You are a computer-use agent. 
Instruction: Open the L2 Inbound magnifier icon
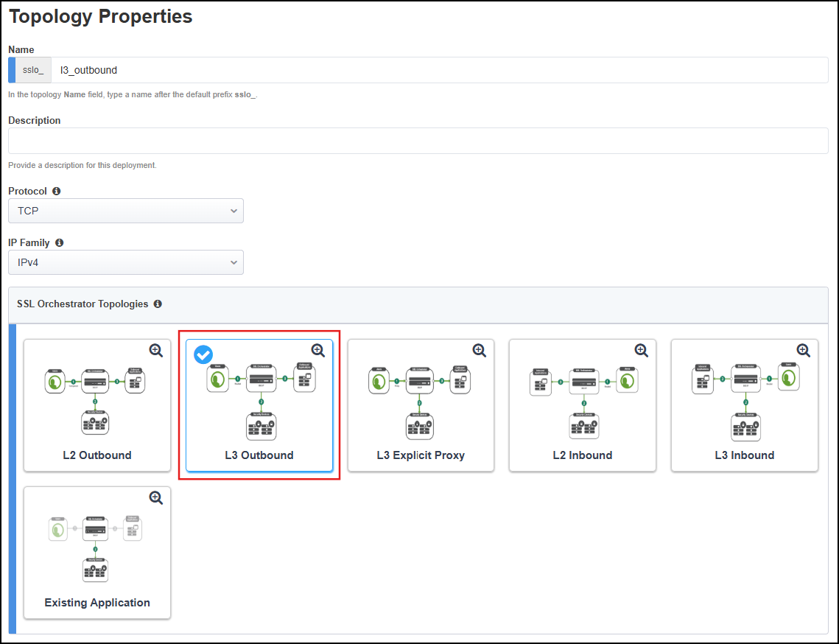tap(641, 351)
